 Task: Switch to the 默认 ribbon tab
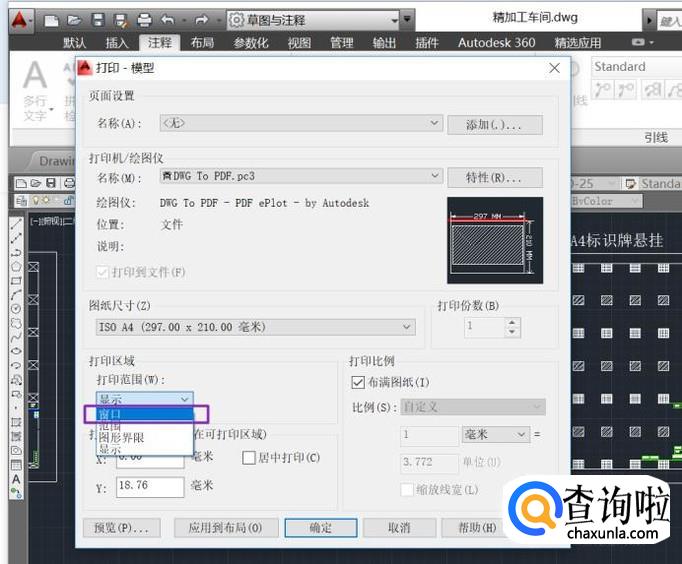[74, 43]
